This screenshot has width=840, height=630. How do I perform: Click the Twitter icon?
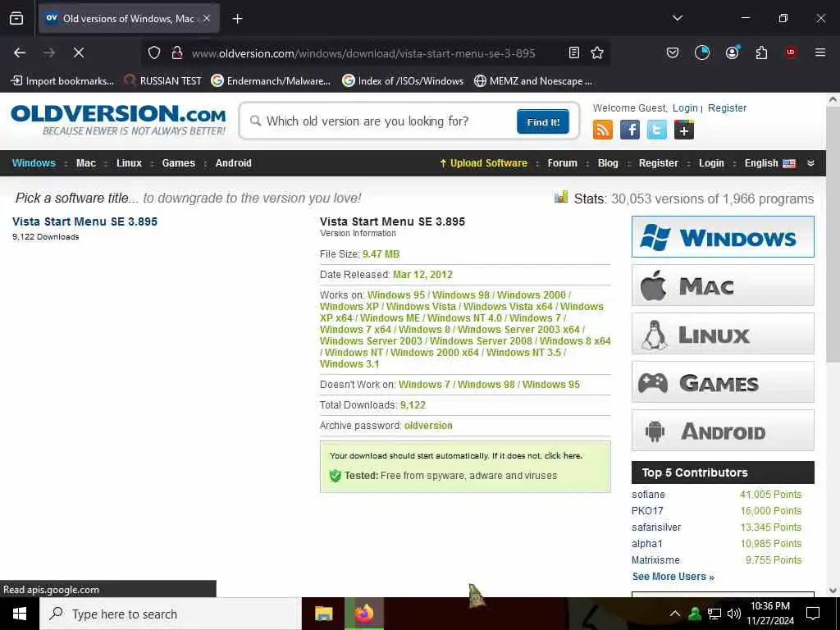(657, 130)
